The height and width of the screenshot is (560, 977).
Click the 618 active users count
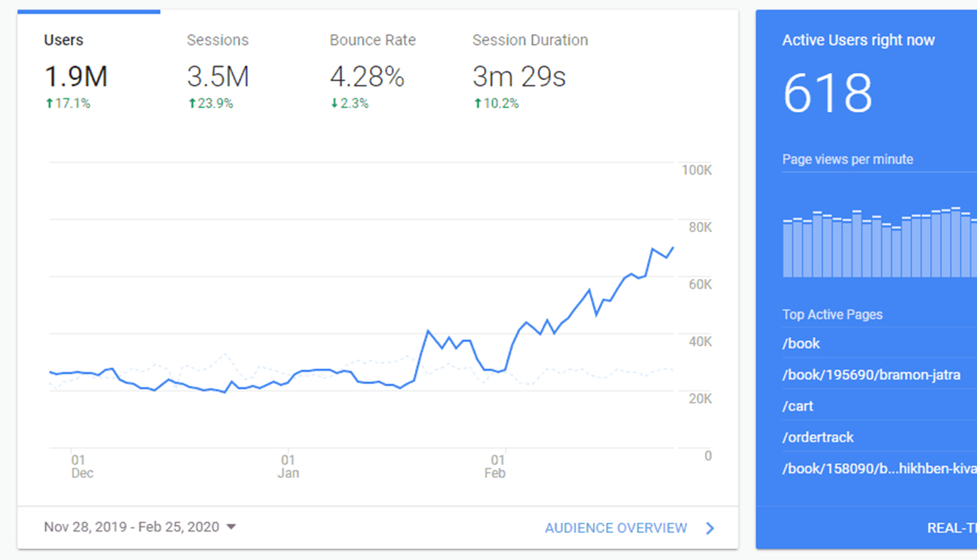(827, 94)
